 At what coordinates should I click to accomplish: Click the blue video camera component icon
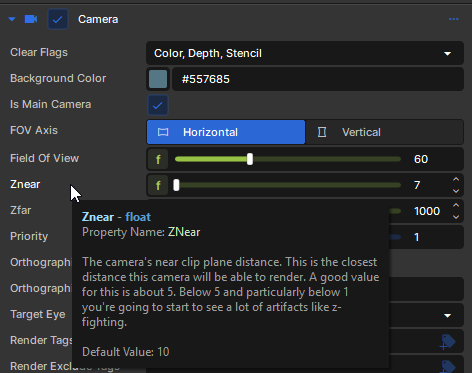[31, 19]
